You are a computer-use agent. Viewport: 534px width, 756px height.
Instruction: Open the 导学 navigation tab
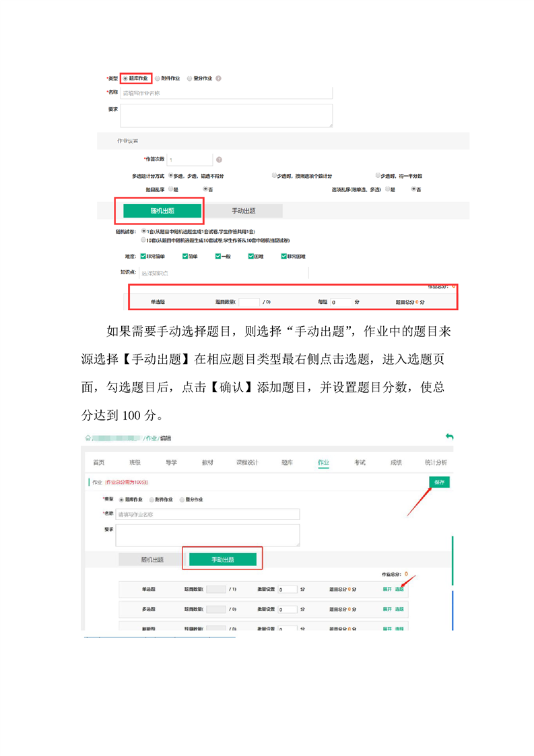point(171,462)
